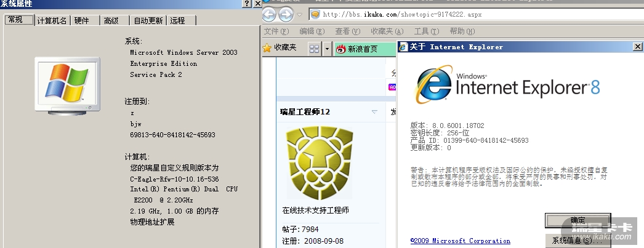Click the text 2.19 GHz, 1.00 GB 的内存
Viewport: 644px width, 248px height.
[174, 211]
